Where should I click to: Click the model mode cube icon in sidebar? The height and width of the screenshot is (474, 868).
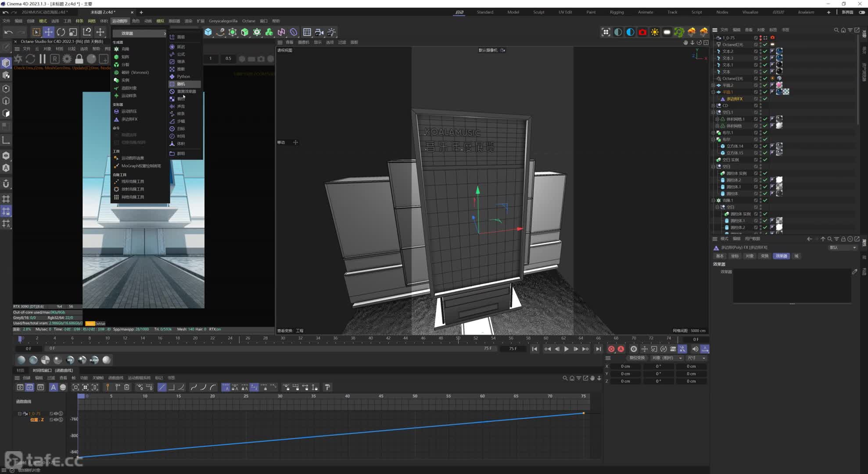pyautogui.click(x=6, y=63)
